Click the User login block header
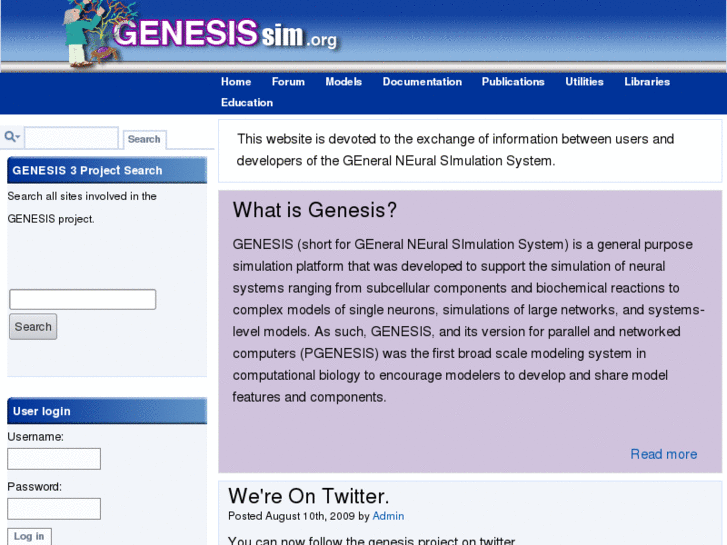The height and width of the screenshot is (545, 727). [107, 411]
